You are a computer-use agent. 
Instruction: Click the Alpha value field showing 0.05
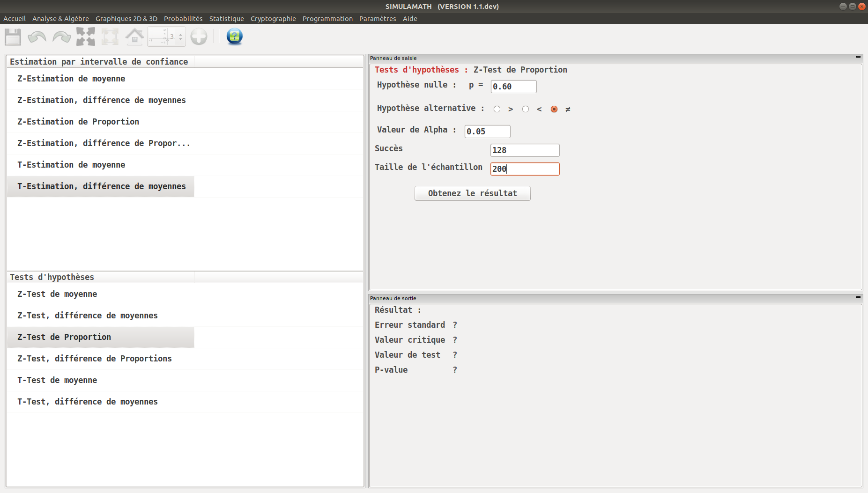point(487,132)
